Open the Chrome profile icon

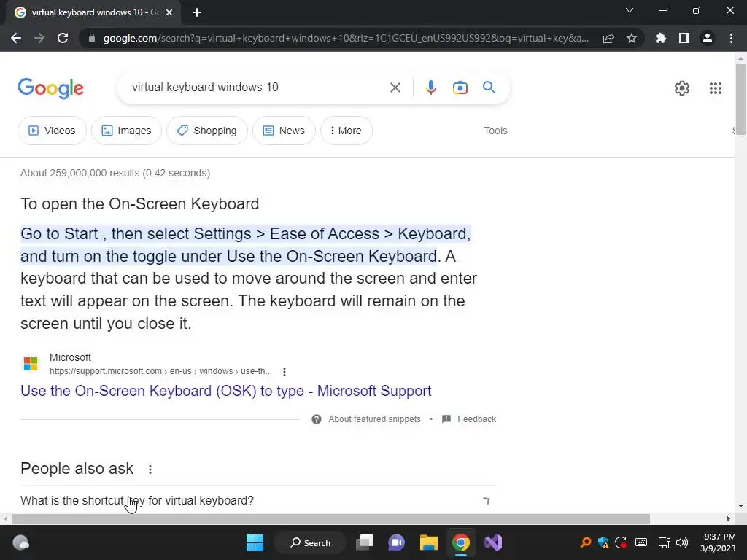(x=708, y=38)
